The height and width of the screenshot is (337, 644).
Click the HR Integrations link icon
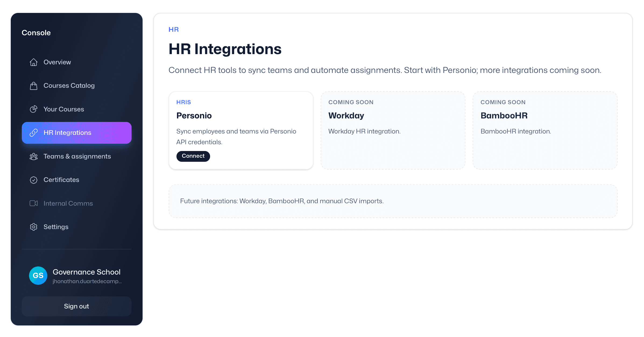33,133
